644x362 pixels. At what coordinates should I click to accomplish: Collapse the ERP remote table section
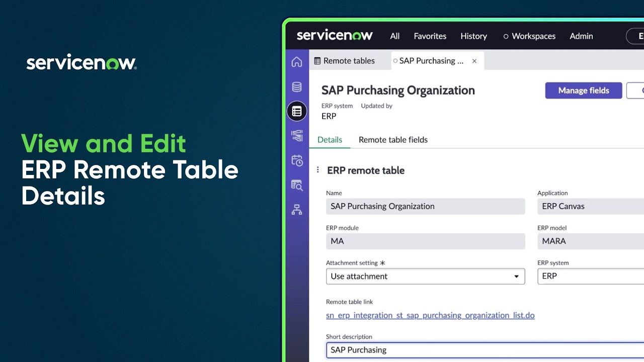318,170
